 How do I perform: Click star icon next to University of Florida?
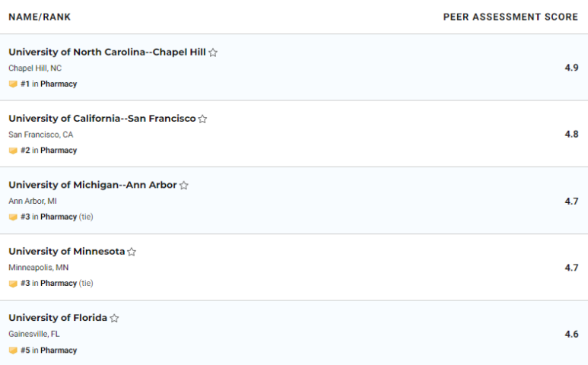(114, 319)
